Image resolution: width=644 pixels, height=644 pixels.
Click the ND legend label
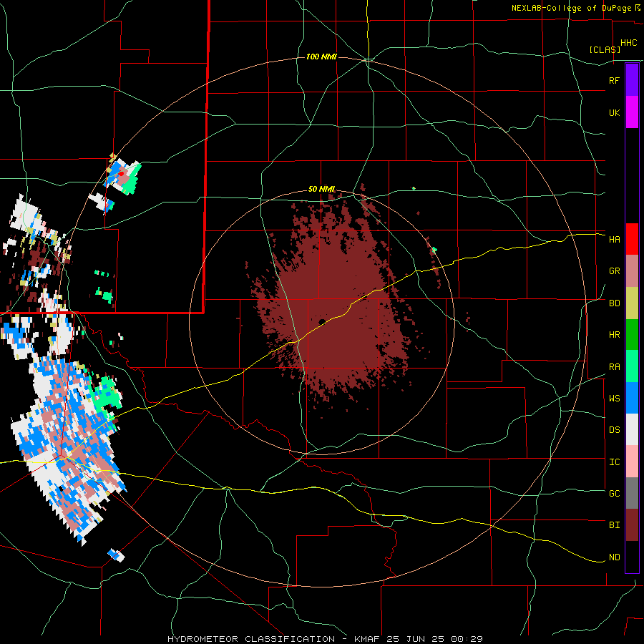tap(614, 557)
